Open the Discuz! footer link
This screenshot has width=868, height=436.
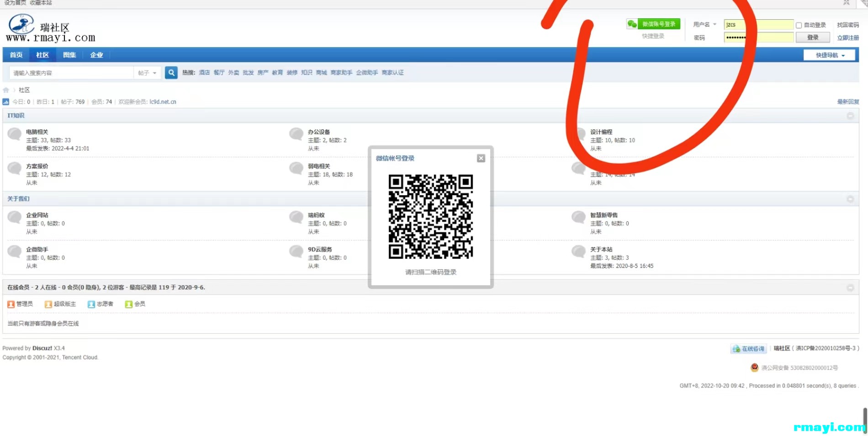coord(42,348)
